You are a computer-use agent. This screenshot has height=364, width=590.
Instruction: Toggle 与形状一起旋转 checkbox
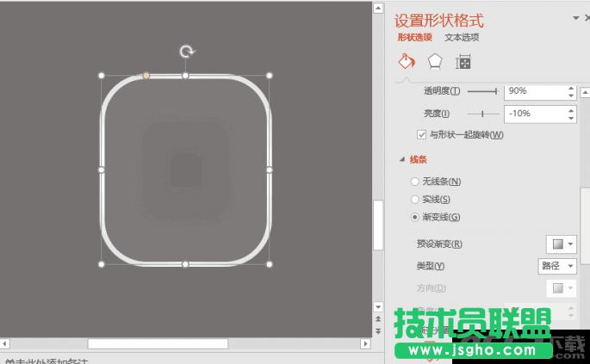[x=421, y=134]
